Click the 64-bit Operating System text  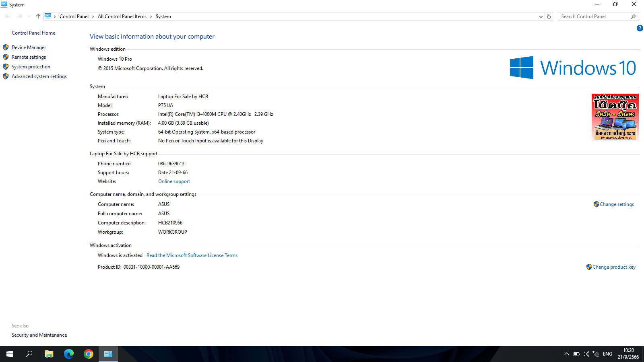click(206, 132)
